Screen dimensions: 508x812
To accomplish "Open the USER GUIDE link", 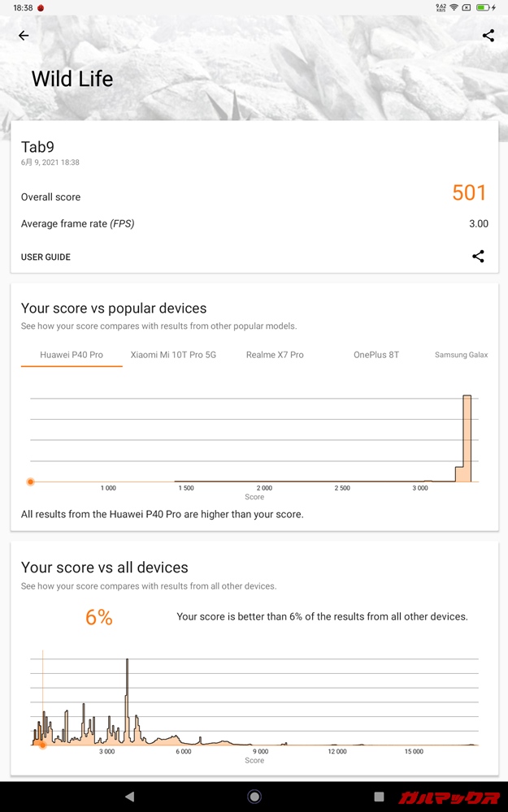I will [46, 257].
